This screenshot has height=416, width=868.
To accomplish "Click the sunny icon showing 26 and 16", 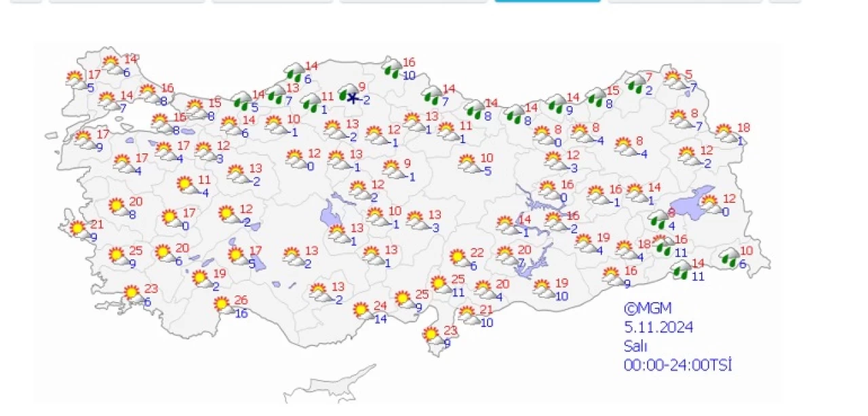I will tap(223, 306).
